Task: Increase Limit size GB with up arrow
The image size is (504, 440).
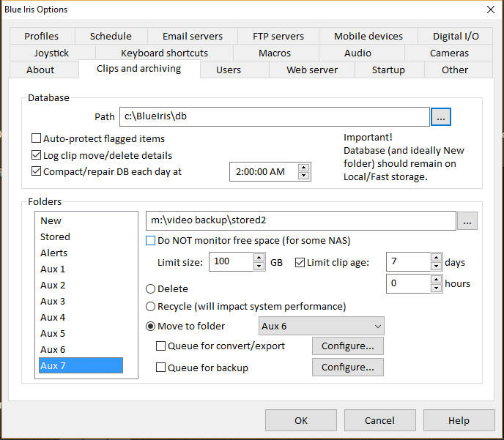Action: [x=259, y=258]
